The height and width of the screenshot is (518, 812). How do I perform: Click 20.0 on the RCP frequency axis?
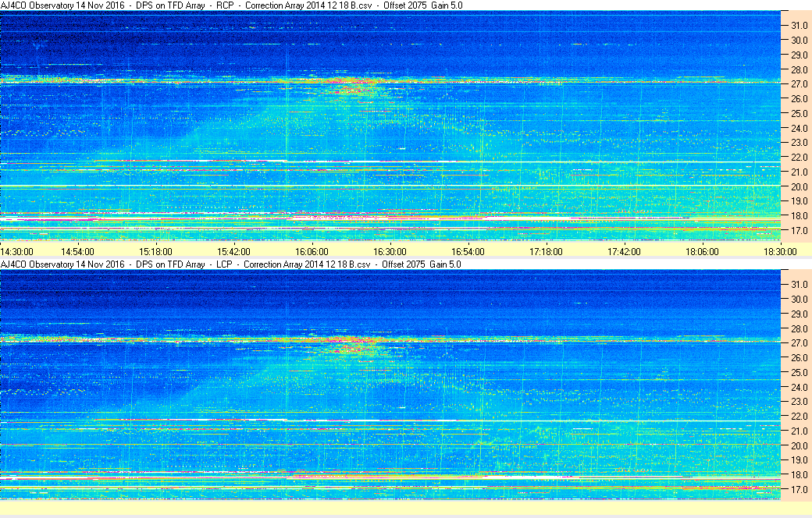tap(799, 186)
